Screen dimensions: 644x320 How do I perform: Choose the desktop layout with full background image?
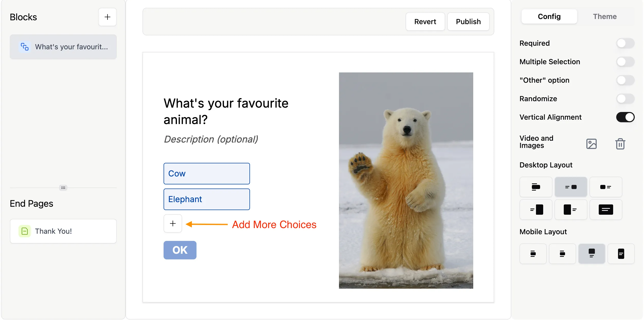[x=605, y=210]
